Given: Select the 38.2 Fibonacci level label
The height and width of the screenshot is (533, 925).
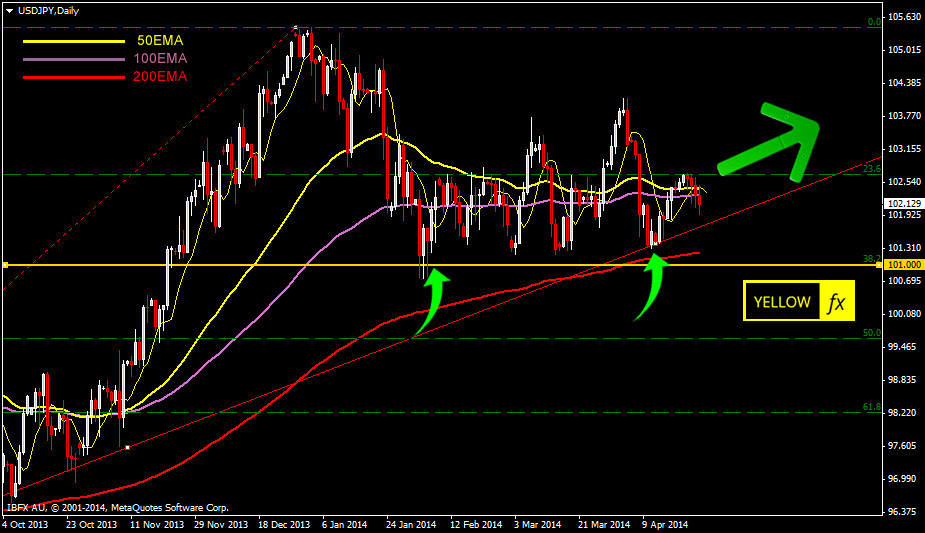Looking at the screenshot, I should (870, 259).
